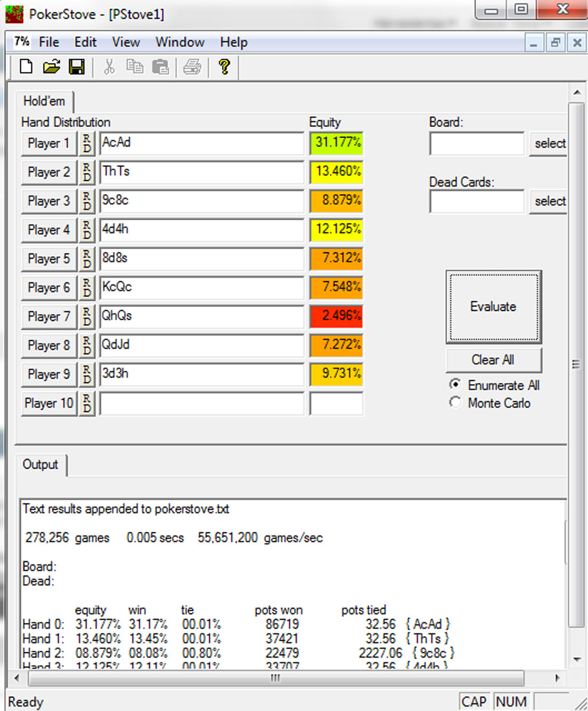Click the horizontal scrollbar right arrow
The height and width of the screenshot is (711, 588).
click(558, 678)
